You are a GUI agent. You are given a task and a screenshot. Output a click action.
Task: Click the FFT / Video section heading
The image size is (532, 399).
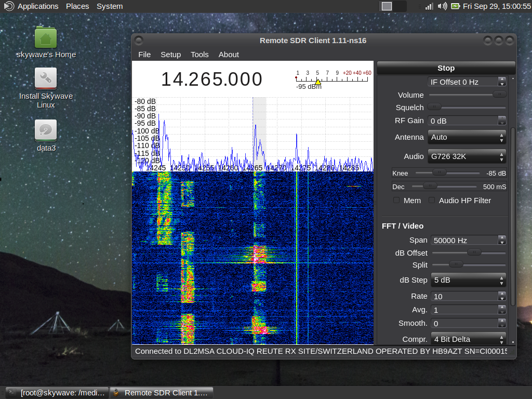pos(403,226)
